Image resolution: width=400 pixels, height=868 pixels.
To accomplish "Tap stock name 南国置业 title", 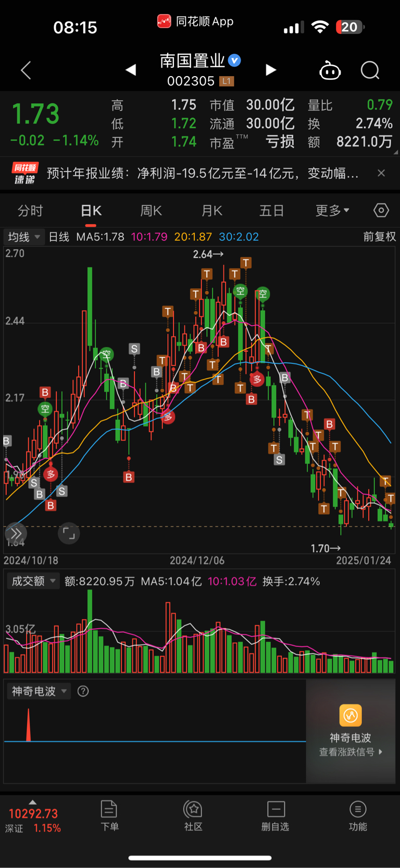I will point(192,60).
